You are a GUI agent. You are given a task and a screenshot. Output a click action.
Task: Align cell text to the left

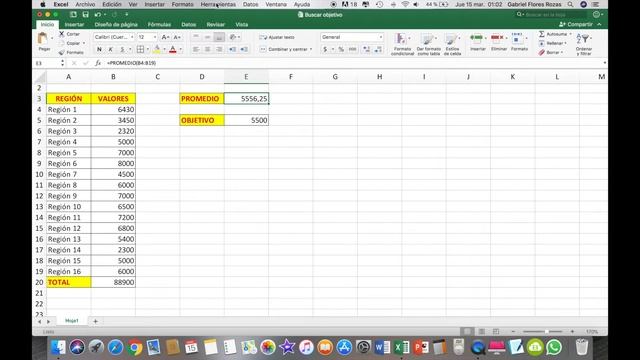click(196, 49)
